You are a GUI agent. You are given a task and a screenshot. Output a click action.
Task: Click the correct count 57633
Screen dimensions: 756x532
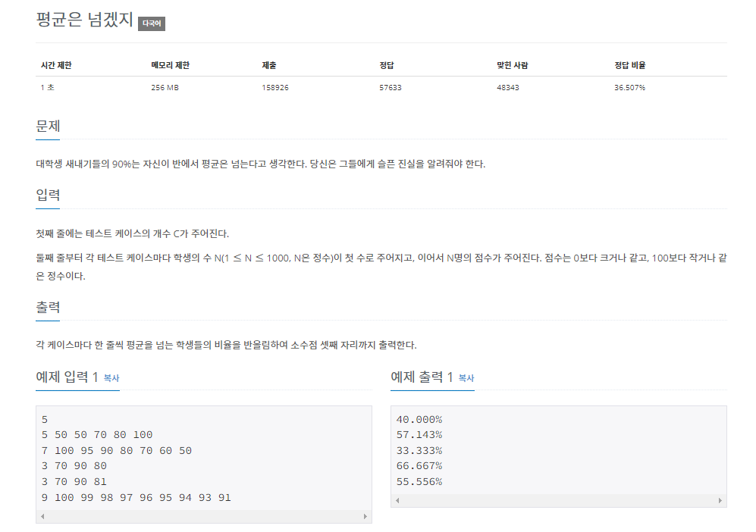coord(390,88)
